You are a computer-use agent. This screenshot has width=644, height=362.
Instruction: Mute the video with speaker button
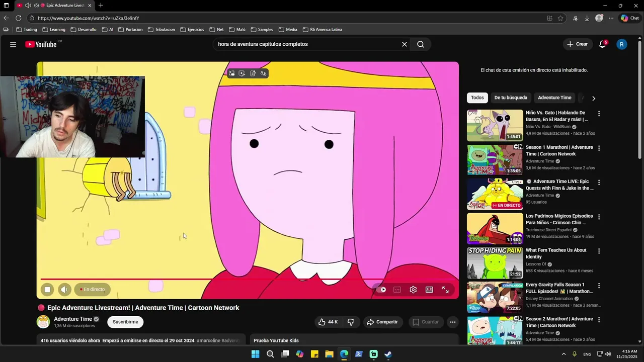point(64,289)
